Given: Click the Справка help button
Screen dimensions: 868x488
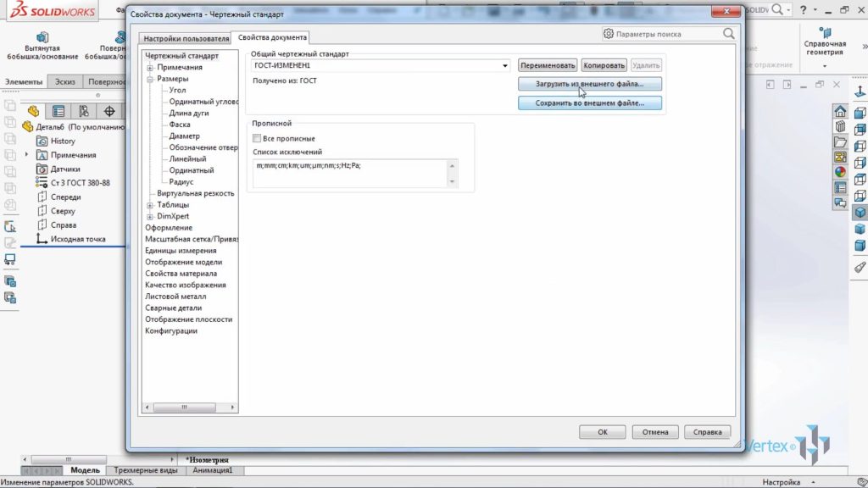Looking at the screenshot, I should click(708, 432).
